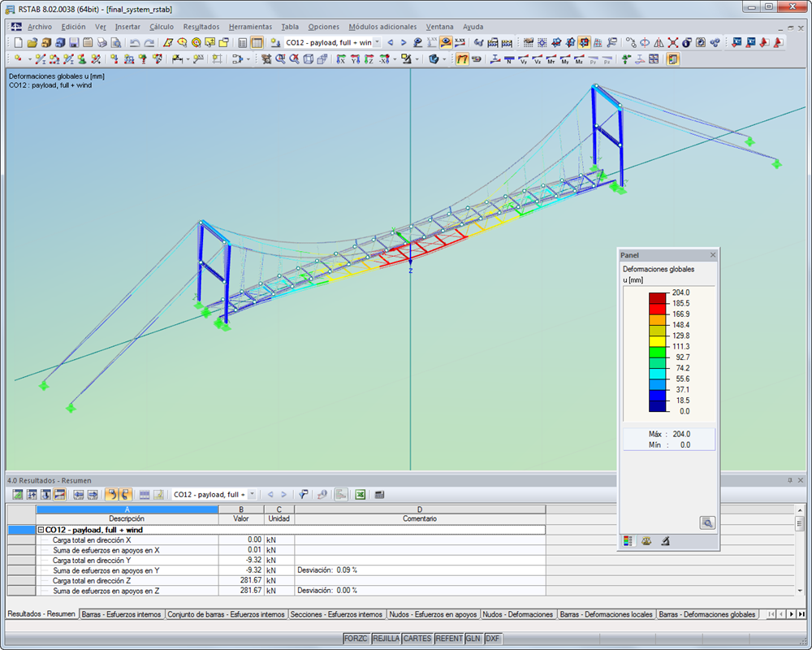Open the factors scale tab in Panel
Image resolution: width=812 pixels, height=650 pixels.
646,540
